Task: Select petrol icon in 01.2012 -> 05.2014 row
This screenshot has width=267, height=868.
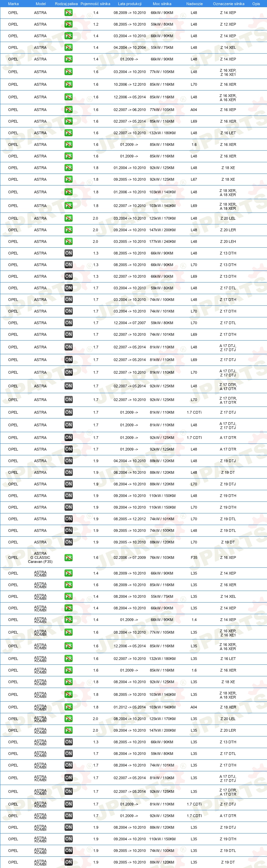Action: pyautogui.click(x=69, y=707)
